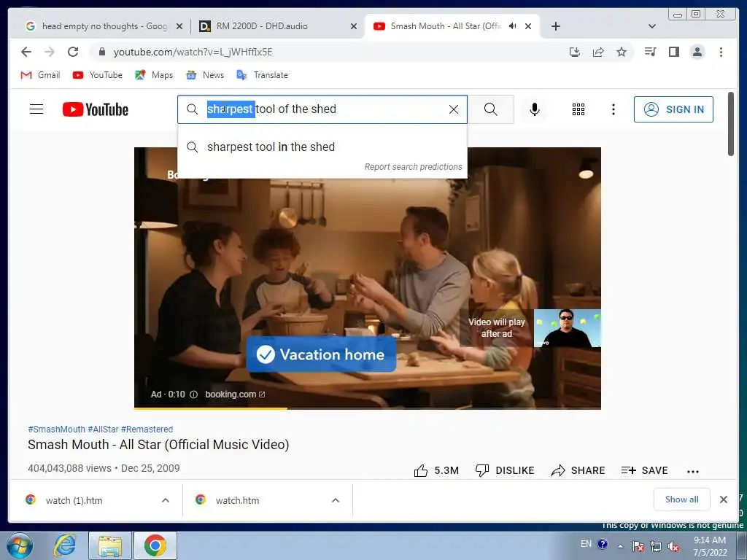Open media controls icon in Chrome toolbar
The width and height of the screenshot is (747, 560).
(650, 52)
